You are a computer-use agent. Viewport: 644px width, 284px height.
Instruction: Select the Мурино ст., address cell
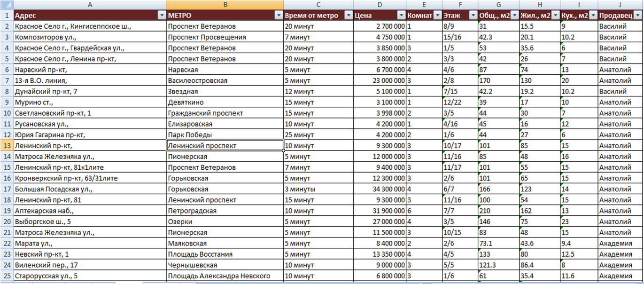[x=90, y=102]
